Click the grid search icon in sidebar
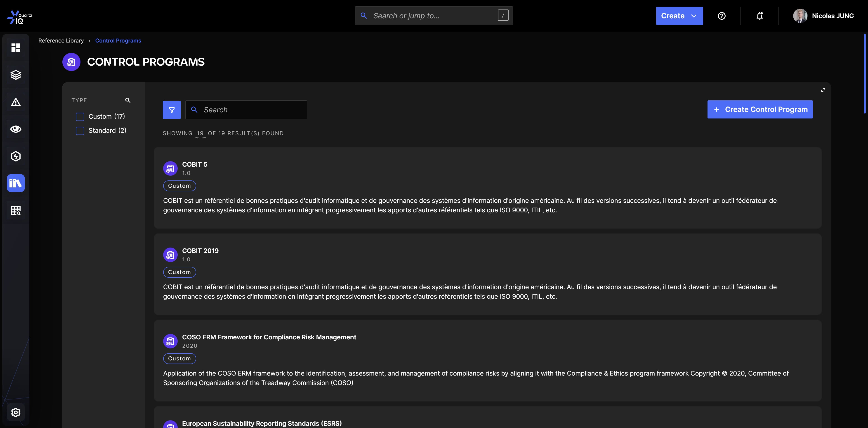The width and height of the screenshot is (868, 428). click(16, 210)
